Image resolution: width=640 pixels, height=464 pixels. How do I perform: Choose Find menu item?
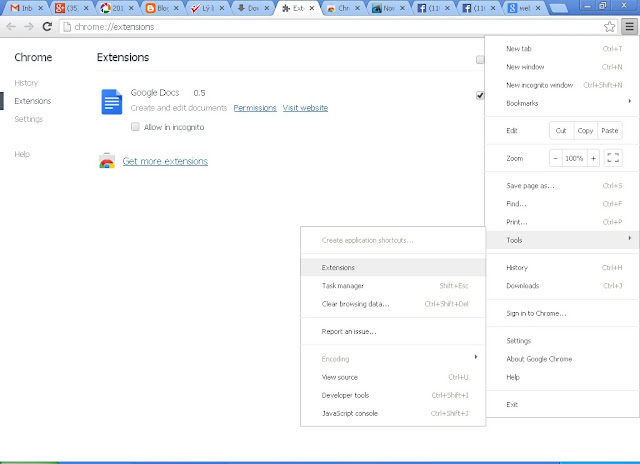[562, 204]
